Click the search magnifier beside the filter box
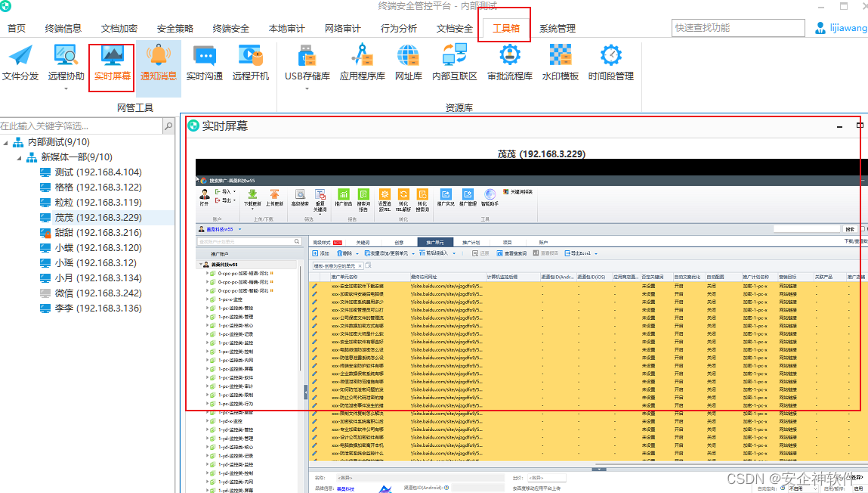Screen dimensions: 868x493 point(168,126)
